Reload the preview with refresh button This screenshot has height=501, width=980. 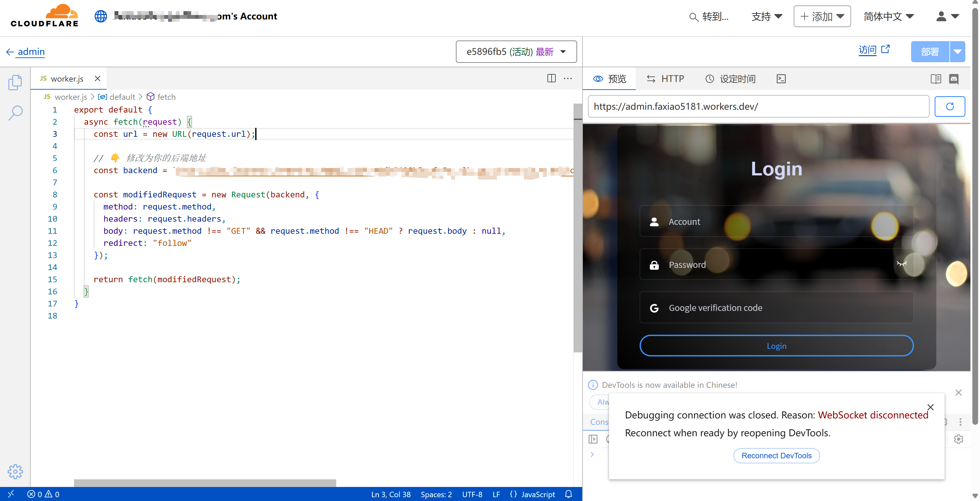tap(950, 107)
